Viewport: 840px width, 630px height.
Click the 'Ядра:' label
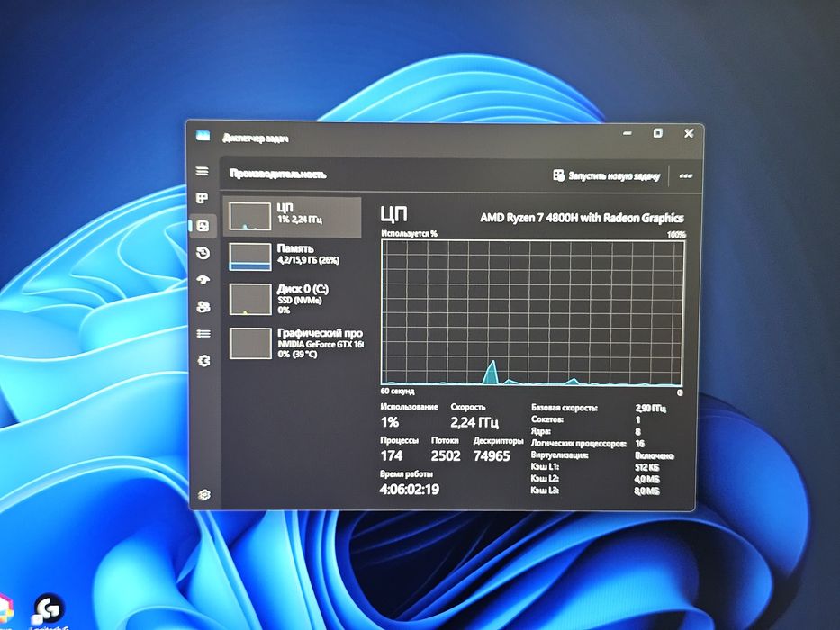point(540,431)
